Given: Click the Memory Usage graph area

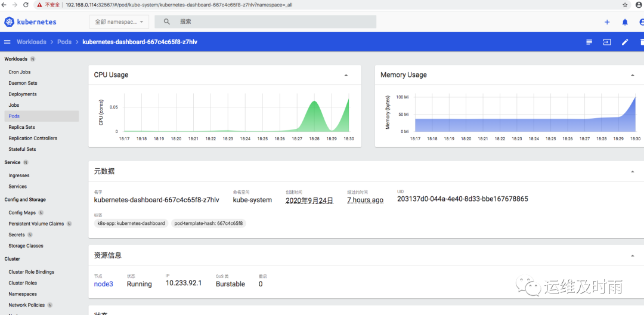Looking at the screenshot, I should click(525, 115).
